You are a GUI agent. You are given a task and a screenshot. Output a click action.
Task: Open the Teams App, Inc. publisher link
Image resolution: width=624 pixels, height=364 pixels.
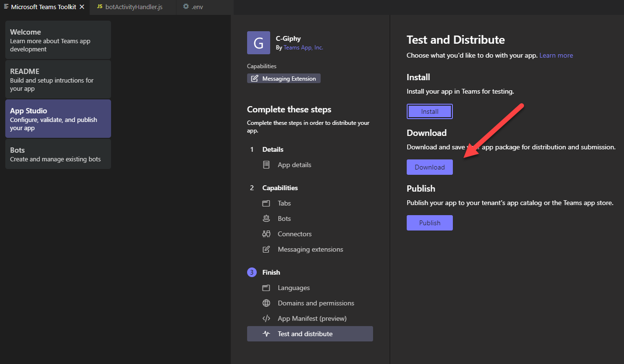pyautogui.click(x=303, y=48)
